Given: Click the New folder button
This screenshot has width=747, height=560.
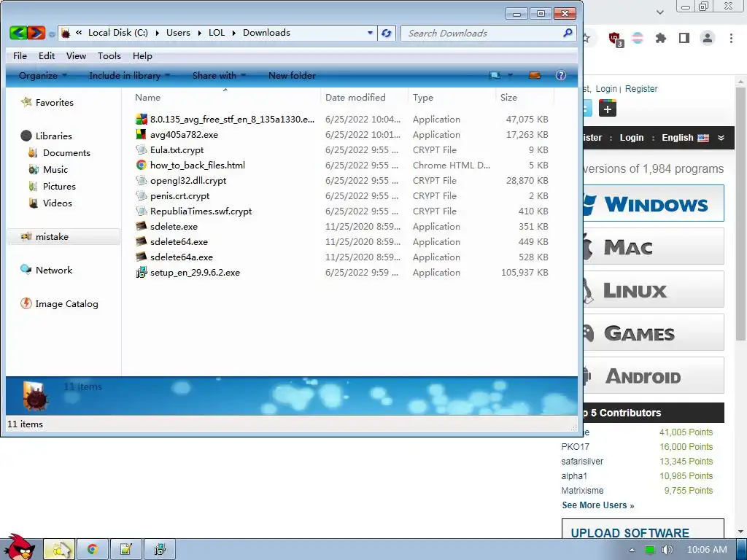Looking at the screenshot, I should coord(292,75).
